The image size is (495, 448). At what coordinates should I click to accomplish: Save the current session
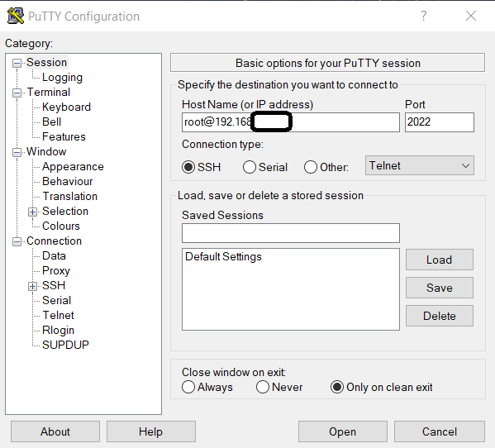point(440,288)
